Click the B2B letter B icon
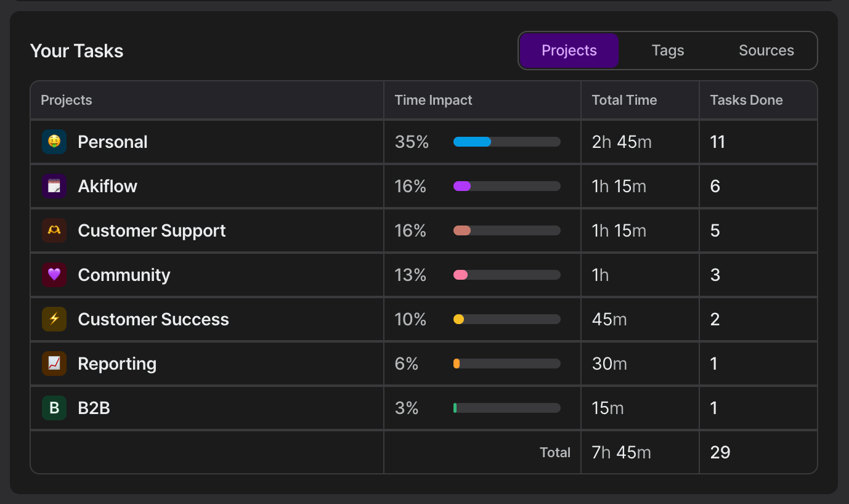The height and width of the screenshot is (504, 849). pyautogui.click(x=54, y=408)
